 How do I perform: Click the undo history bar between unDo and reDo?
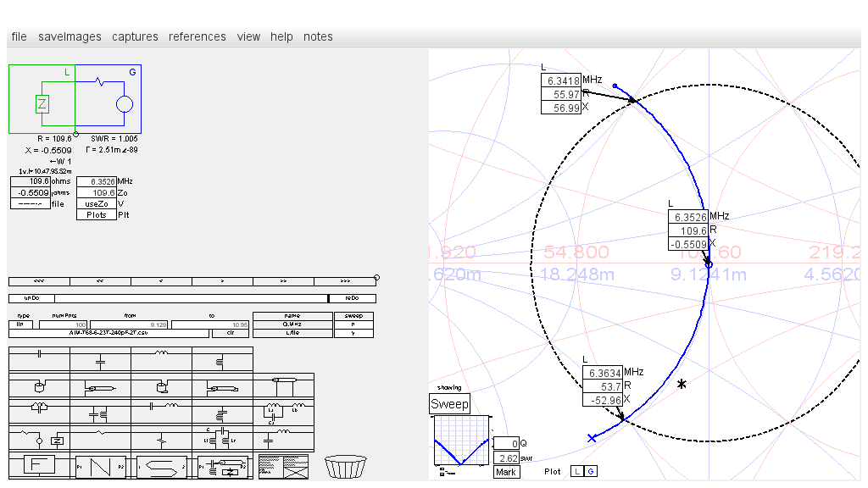click(192, 298)
